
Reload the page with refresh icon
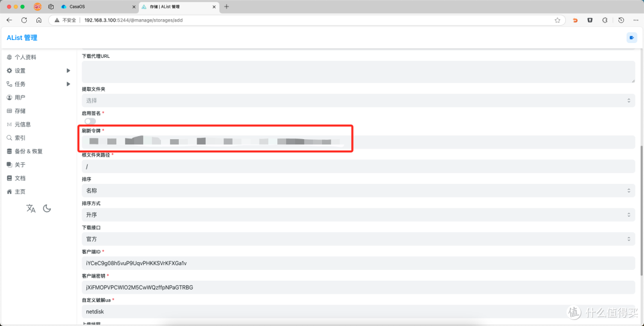(x=24, y=20)
